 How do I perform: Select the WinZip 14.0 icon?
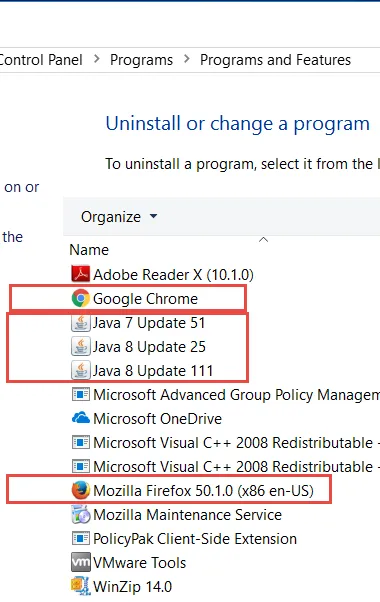click(x=81, y=586)
